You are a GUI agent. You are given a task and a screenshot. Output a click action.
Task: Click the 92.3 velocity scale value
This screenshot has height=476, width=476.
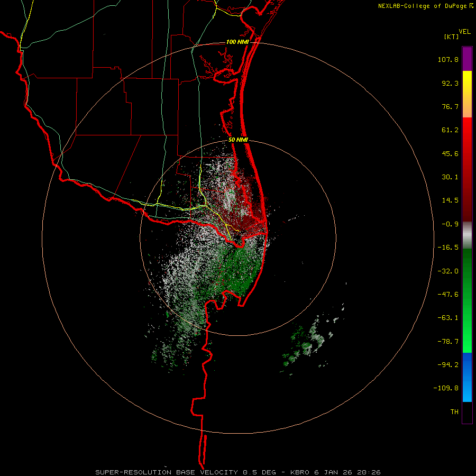(450, 83)
